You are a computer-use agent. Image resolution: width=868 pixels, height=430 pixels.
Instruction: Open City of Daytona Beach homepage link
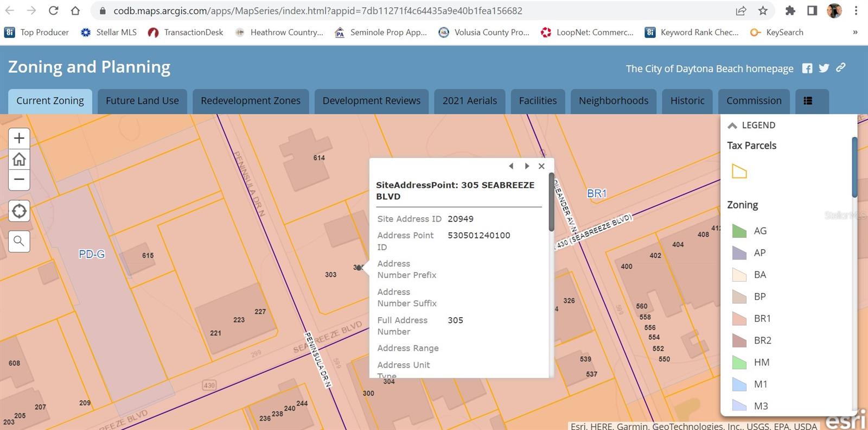click(x=709, y=69)
